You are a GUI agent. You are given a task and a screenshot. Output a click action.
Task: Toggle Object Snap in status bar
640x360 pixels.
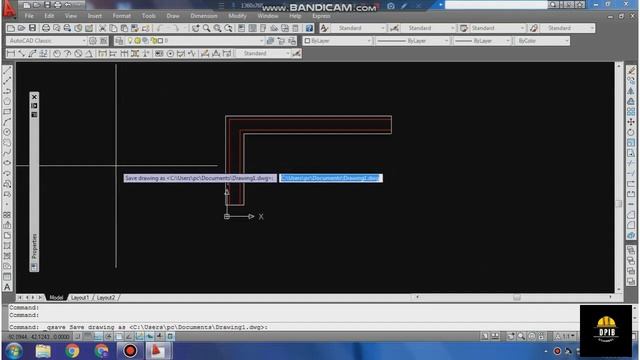pyautogui.click(x=119, y=336)
